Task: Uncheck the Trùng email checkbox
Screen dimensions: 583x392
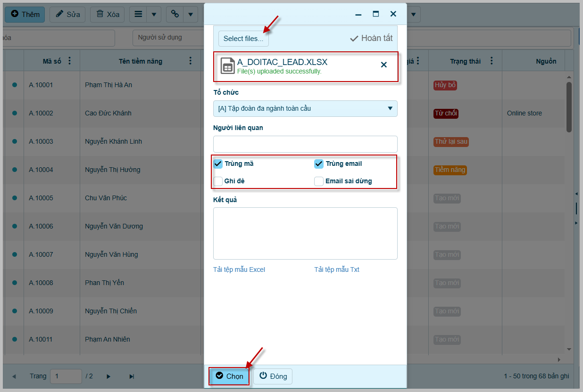Action: click(x=319, y=163)
